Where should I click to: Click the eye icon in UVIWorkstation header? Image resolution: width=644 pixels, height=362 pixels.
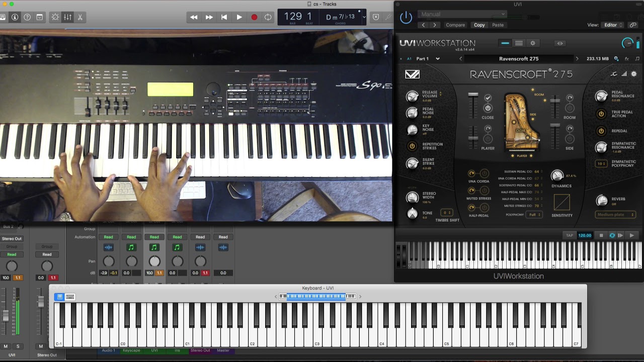pos(560,43)
